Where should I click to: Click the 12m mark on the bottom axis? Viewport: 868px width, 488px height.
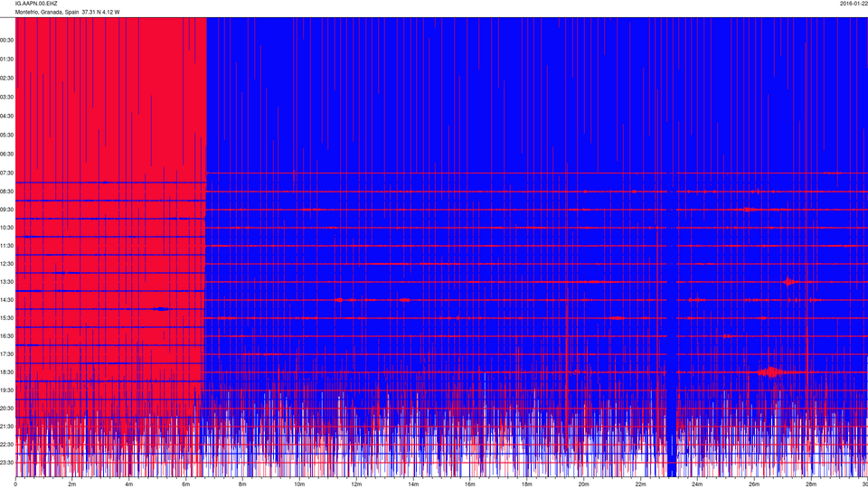pos(356,484)
